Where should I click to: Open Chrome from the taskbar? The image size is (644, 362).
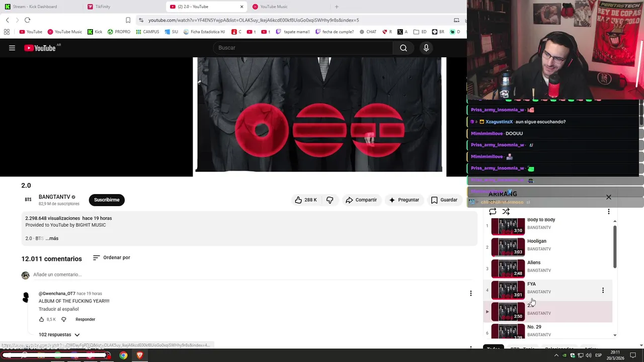coord(123,355)
